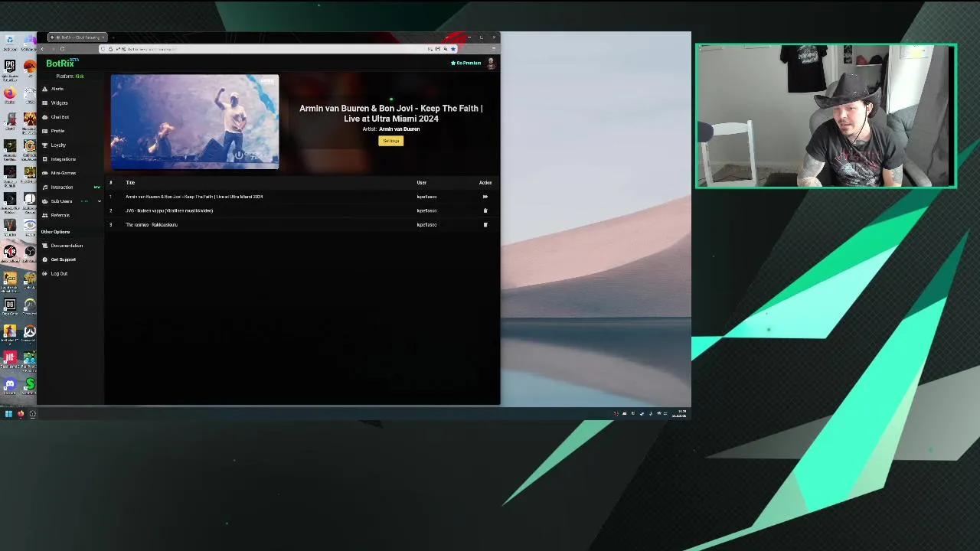Select the JVG song row title
980x551 pixels.
click(x=169, y=210)
